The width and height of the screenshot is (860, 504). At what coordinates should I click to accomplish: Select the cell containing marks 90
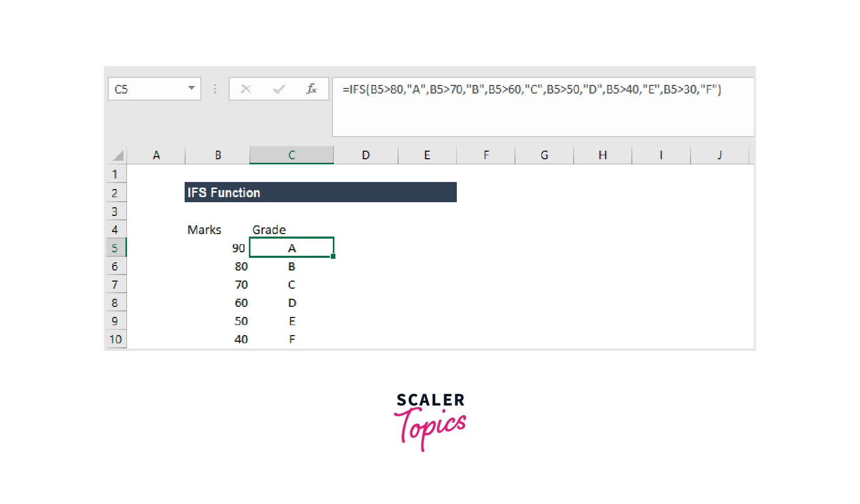pos(217,248)
